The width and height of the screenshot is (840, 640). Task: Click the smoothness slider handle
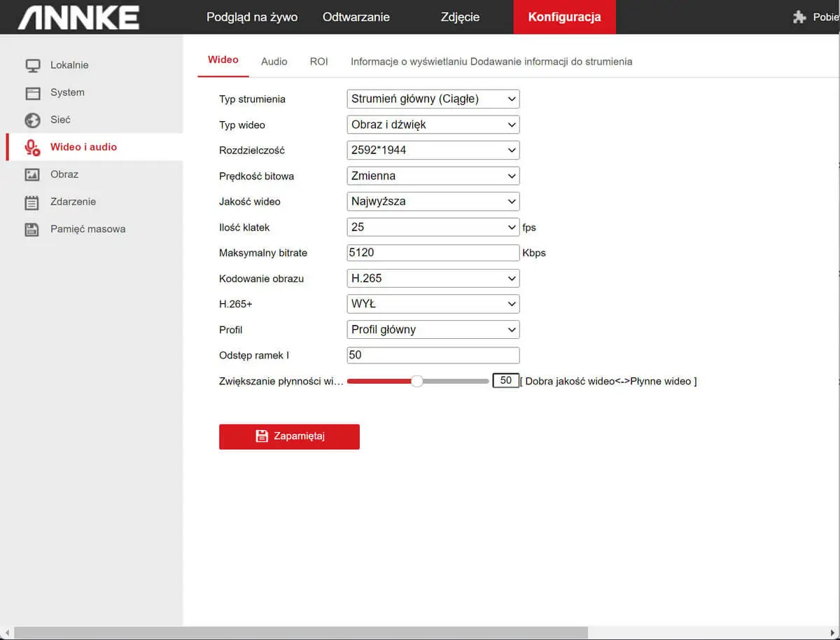tap(417, 381)
